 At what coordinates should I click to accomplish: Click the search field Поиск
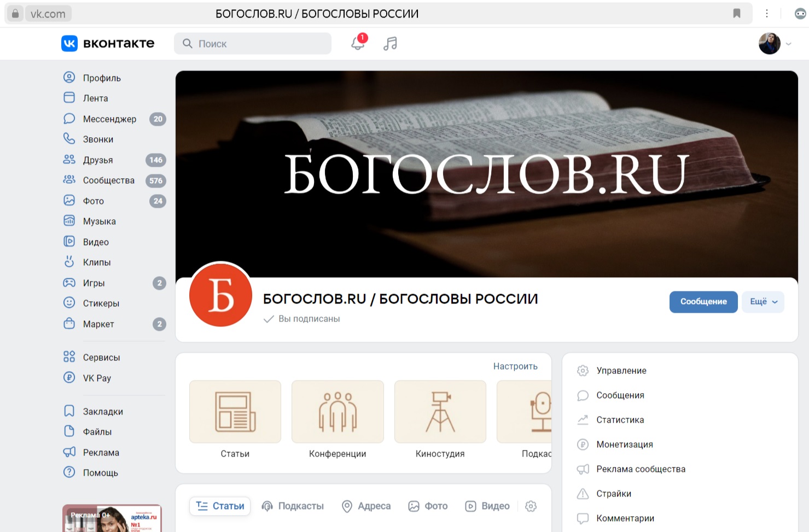coord(253,43)
